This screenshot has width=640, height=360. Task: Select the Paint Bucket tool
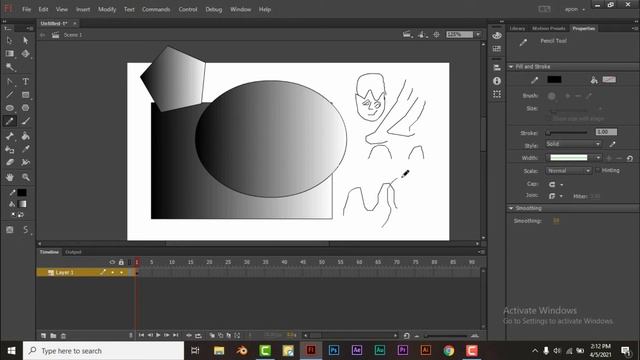coord(25,136)
